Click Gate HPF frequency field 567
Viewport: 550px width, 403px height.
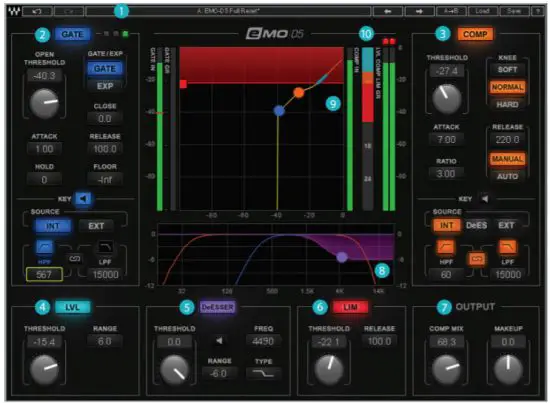(44, 274)
